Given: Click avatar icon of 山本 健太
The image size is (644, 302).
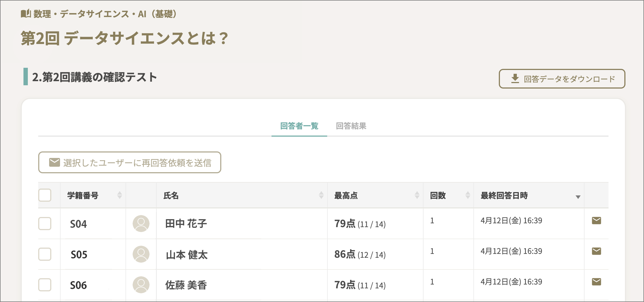Looking at the screenshot, I should [x=141, y=254].
